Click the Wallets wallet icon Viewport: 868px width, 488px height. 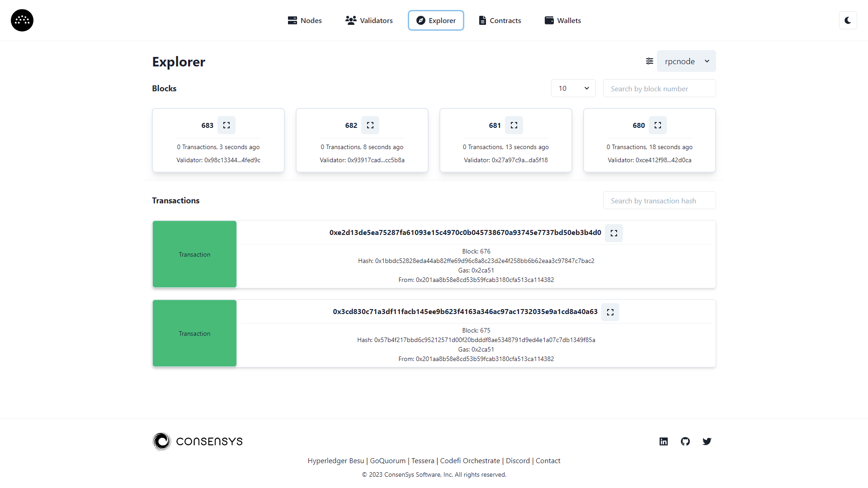[549, 20]
